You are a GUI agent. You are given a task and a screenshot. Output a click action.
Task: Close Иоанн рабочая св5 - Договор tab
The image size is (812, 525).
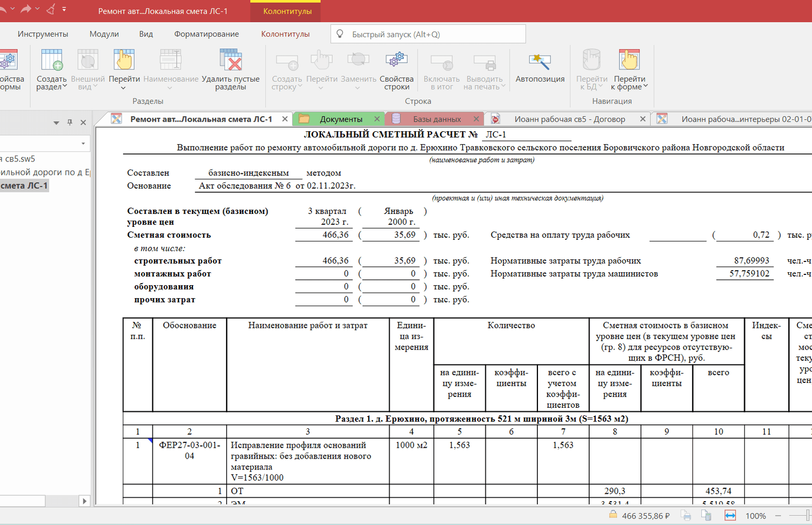pyautogui.click(x=643, y=119)
